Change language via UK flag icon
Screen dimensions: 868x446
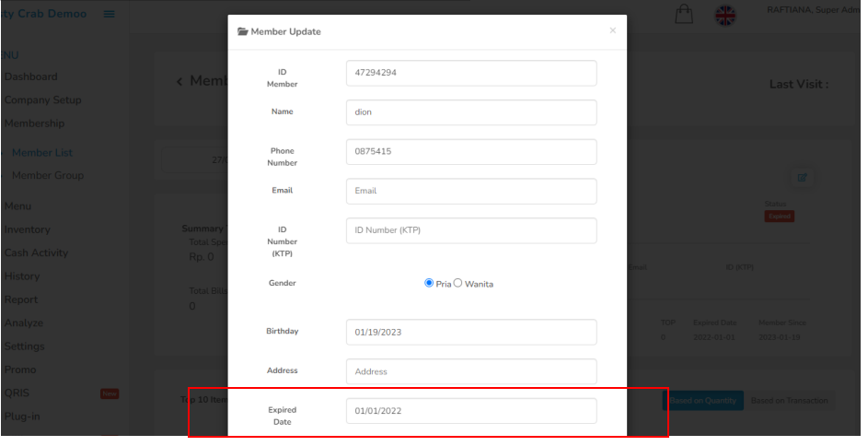(724, 16)
